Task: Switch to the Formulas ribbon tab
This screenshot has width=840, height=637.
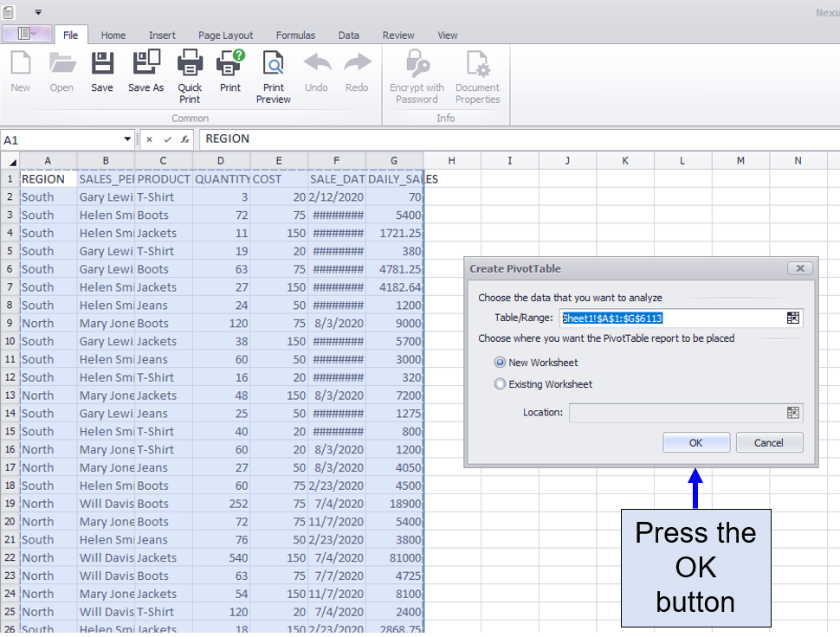Action: coord(295,35)
